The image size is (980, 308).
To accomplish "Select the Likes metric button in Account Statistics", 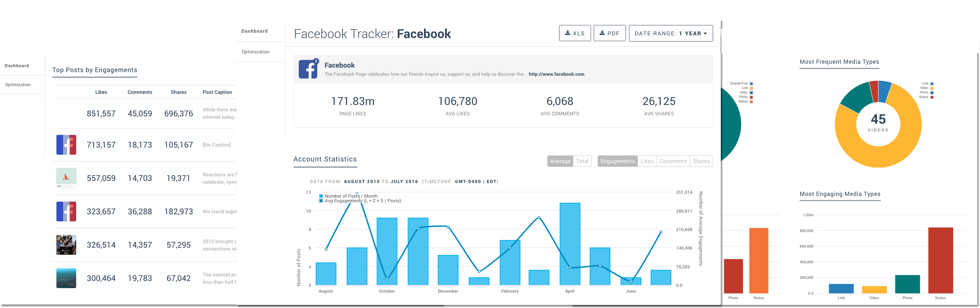I will coord(647,161).
